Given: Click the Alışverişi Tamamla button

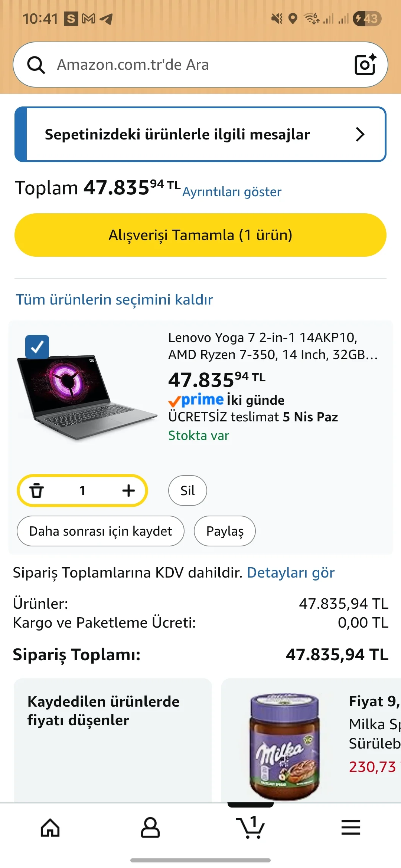Looking at the screenshot, I should click(x=200, y=235).
